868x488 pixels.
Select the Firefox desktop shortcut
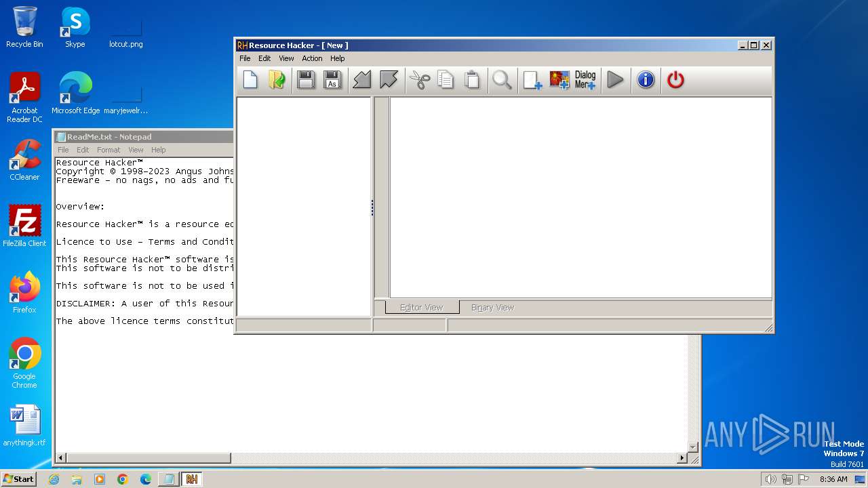[x=24, y=293]
